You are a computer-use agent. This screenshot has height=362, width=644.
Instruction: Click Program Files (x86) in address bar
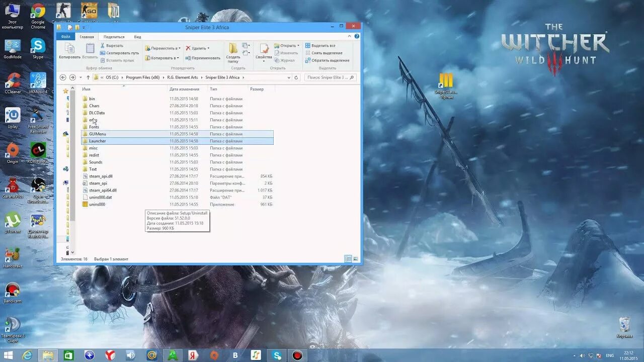point(142,77)
